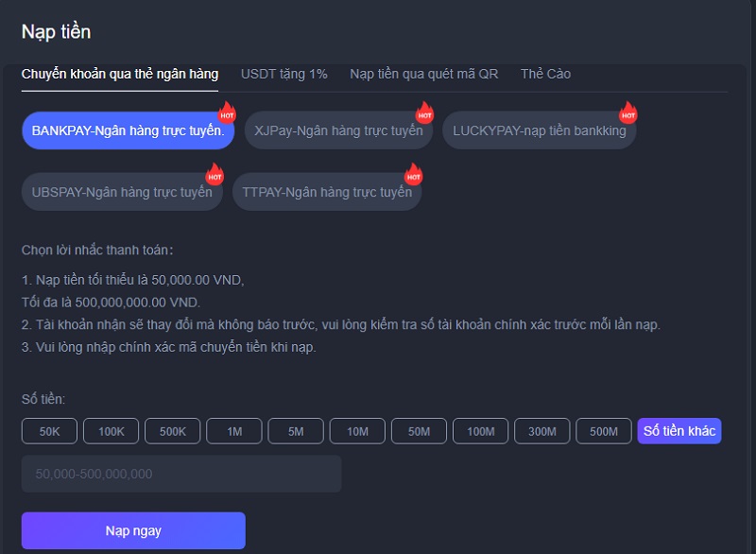
Task: Click the HOT flame badge on BANKPAY
Action: point(227,113)
